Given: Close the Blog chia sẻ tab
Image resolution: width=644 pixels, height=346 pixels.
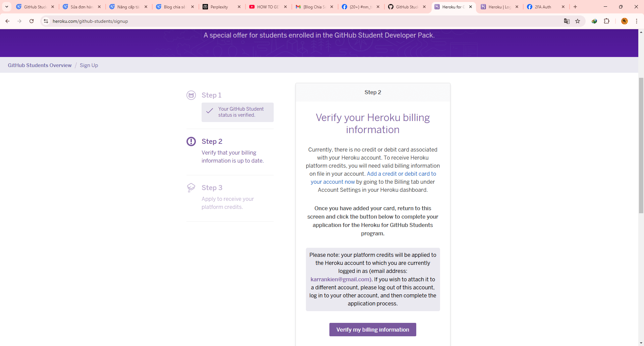Looking at the screenshot, I should click(x=193, y=7).
